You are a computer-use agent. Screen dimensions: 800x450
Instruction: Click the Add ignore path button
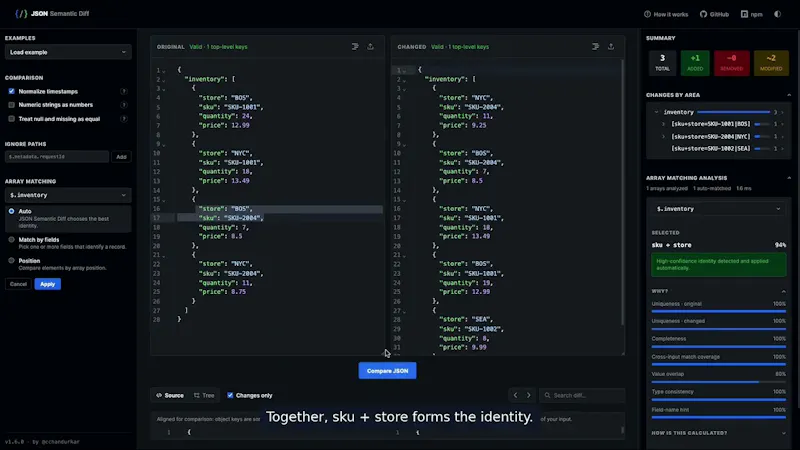pos(121,157)
